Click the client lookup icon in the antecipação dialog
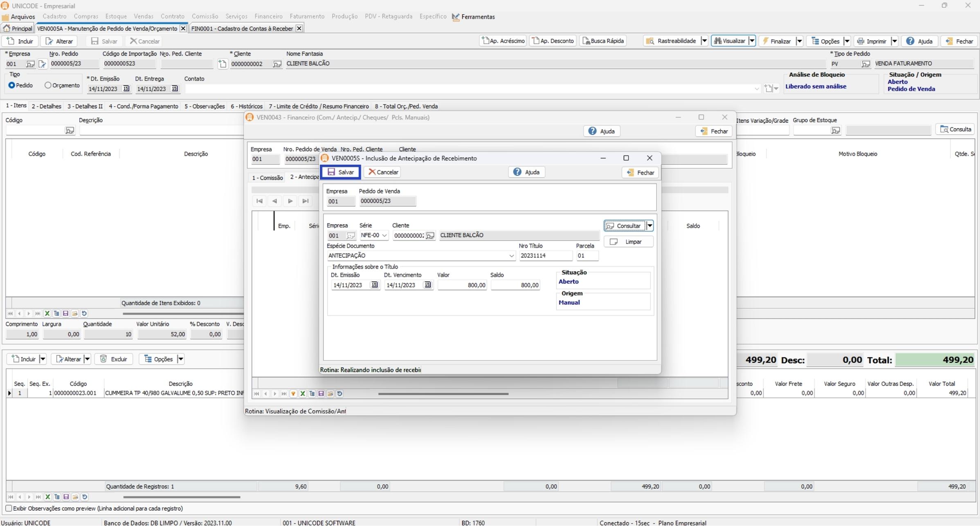The height and width of the screenshot is (526, 980). pos(429,236)
